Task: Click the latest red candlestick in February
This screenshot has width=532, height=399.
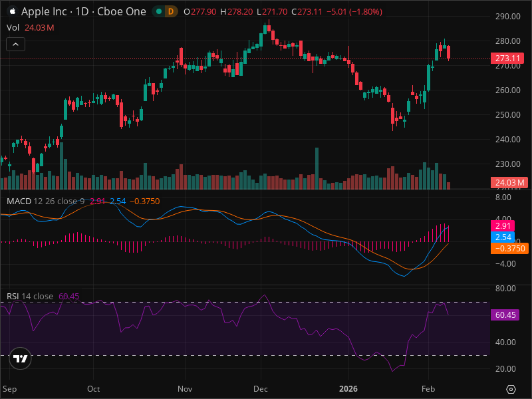Action: tap(448, 53)
